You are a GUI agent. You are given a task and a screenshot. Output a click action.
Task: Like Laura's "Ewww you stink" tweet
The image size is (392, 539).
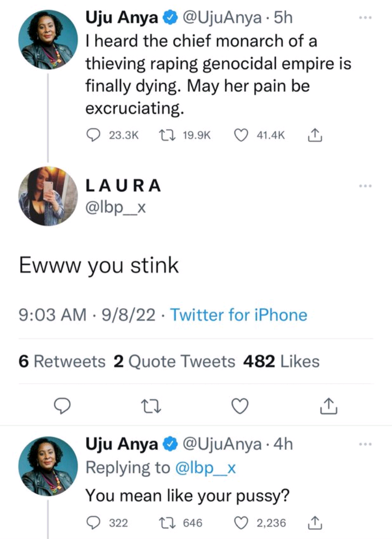(x=240, y=406)
